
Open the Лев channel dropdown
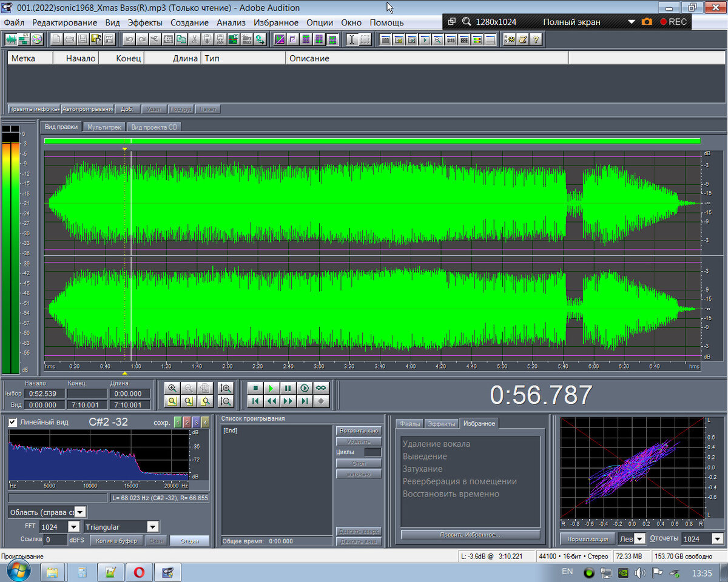click(x=639, y=538)
